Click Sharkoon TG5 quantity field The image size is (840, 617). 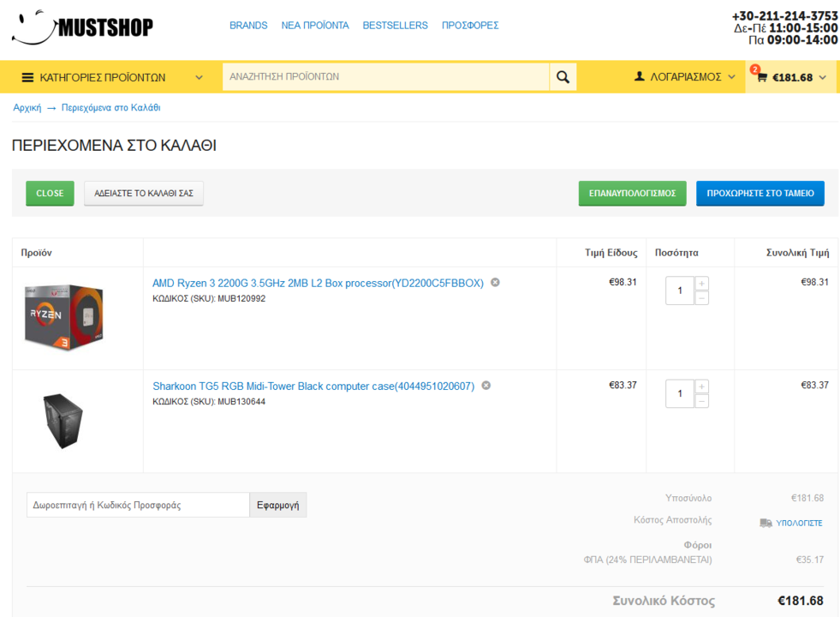(680, 393)
